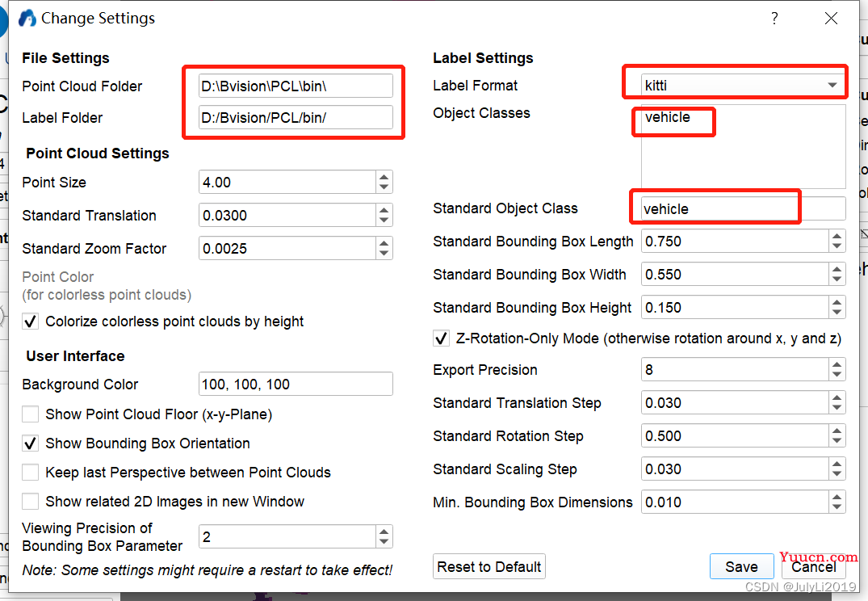Image resolution: width=868 pixels, height=601 pixels.
Task: Click Reset to Default button
Action: click(489, 566)
